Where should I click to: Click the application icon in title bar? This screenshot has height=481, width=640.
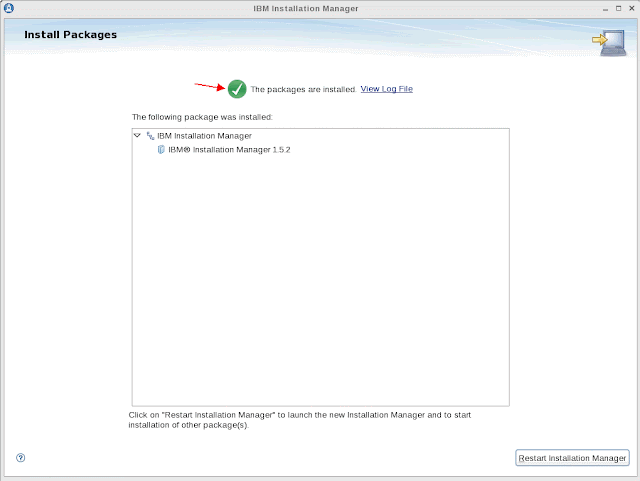[9, 8]
